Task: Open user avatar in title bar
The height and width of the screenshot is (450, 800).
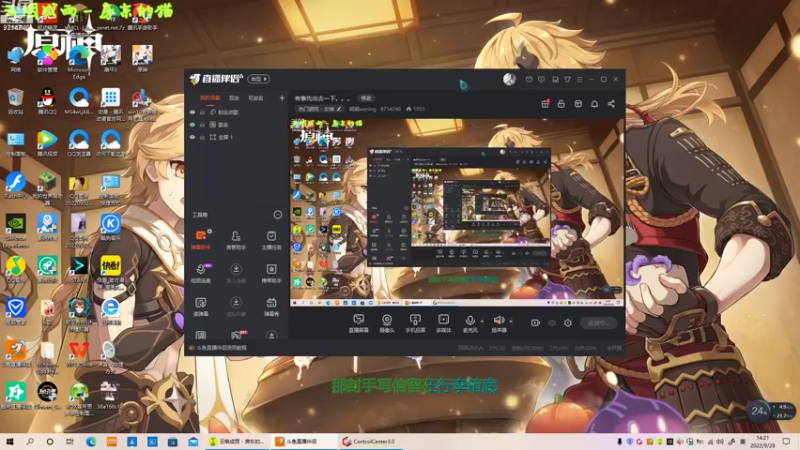Action: point(509,79)
